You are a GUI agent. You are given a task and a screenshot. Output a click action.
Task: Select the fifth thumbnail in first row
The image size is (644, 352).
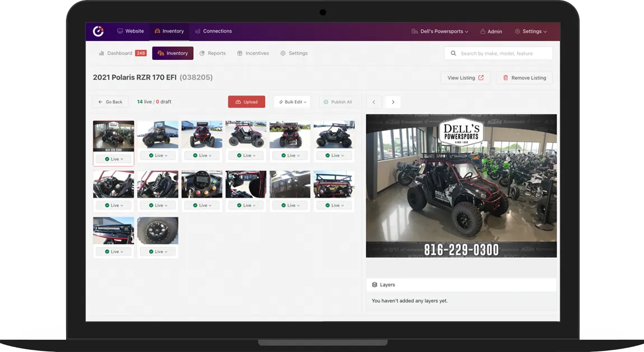pyautogui.click(x=290, y=134)
